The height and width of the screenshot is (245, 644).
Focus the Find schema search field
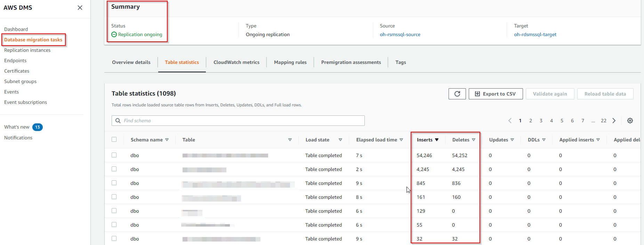[238, 121]
